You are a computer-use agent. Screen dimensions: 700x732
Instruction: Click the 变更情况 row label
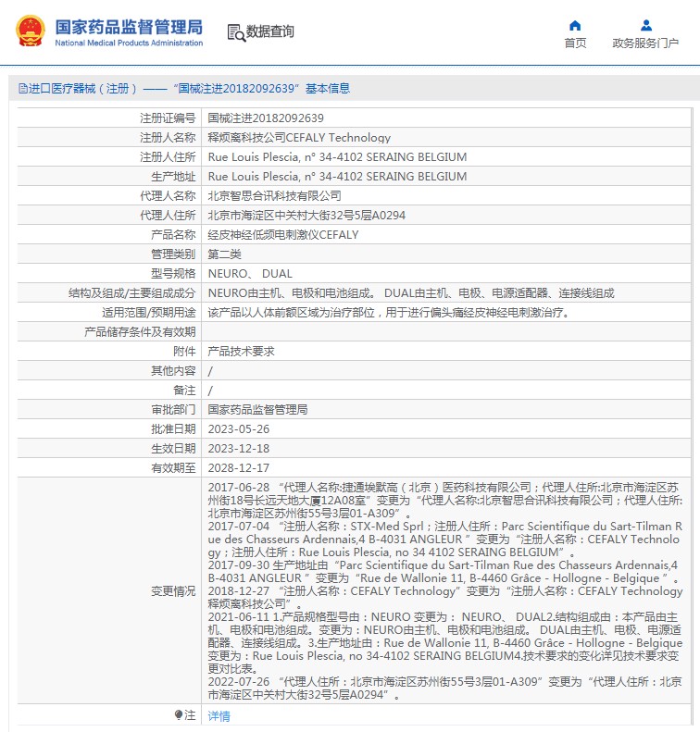click(173, 591)
